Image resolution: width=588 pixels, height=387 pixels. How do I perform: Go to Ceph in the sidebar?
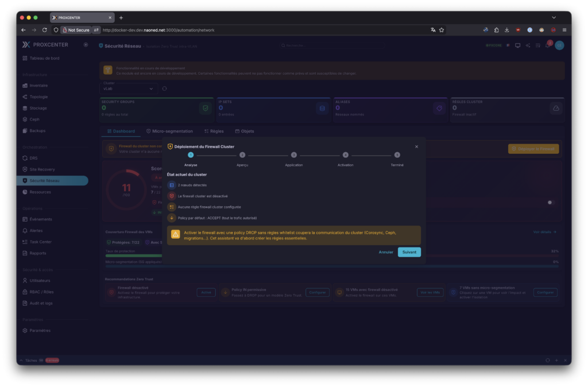(x=34, y=119)
